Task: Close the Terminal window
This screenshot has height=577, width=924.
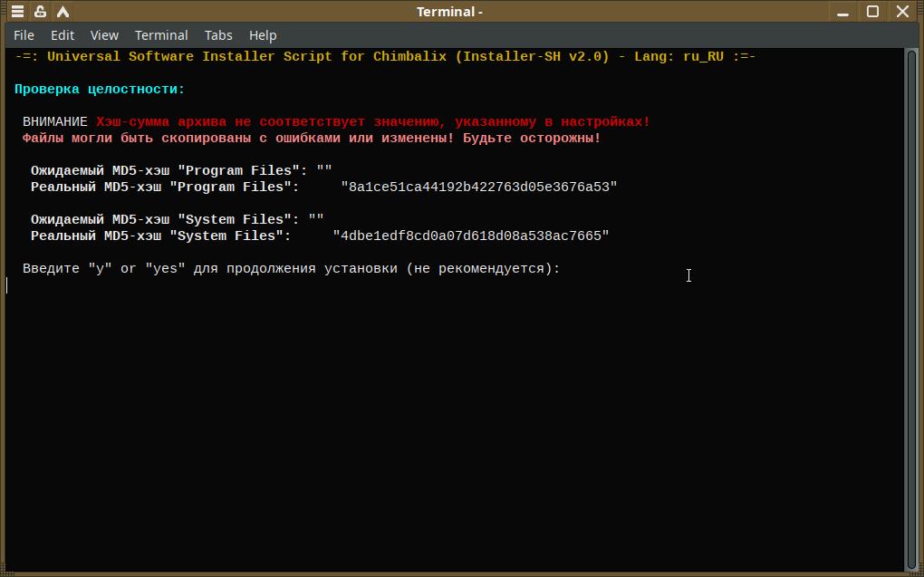Action: pos(903,12)
